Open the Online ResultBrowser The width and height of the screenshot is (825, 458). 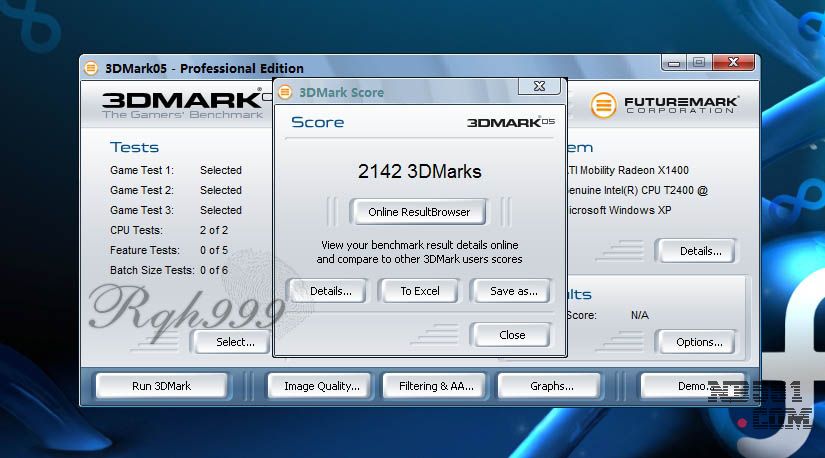point(419,212)
